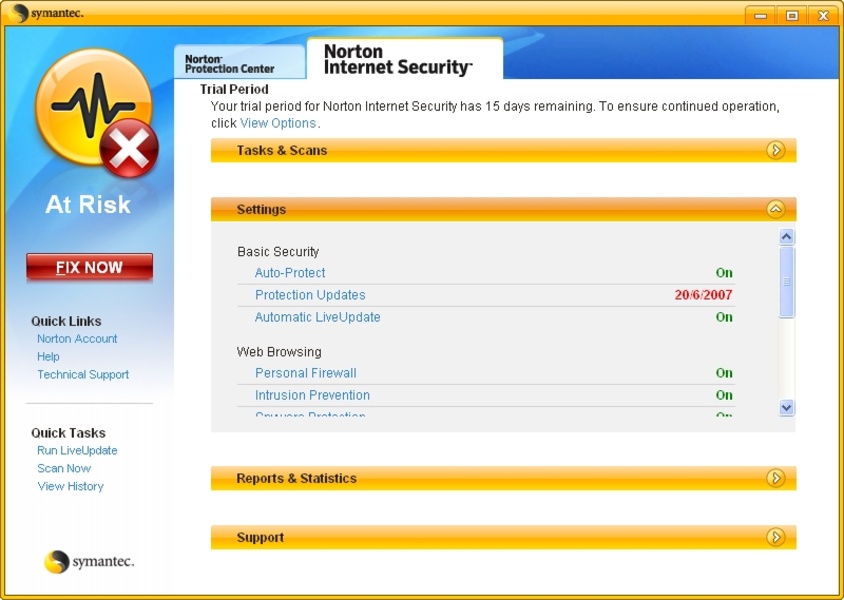Click the FIX NOW button
The height and width of the screenshot is (600, 844).
89,267
